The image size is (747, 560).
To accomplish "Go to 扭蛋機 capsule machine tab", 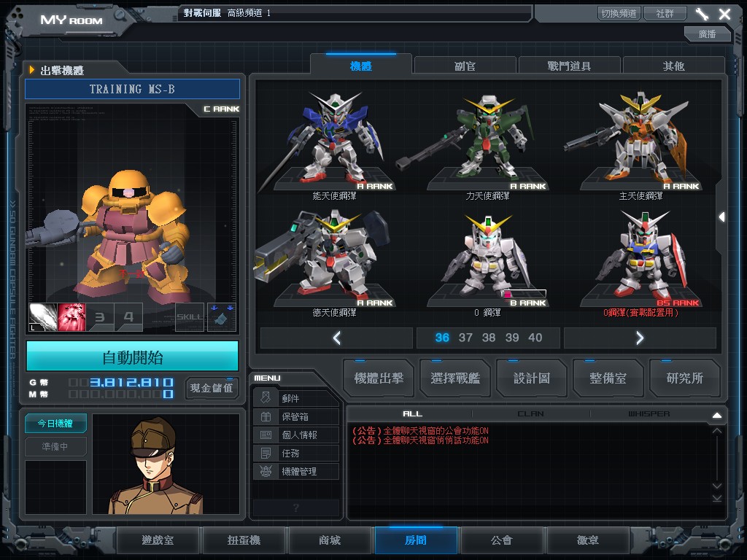I will coord(244,540).
